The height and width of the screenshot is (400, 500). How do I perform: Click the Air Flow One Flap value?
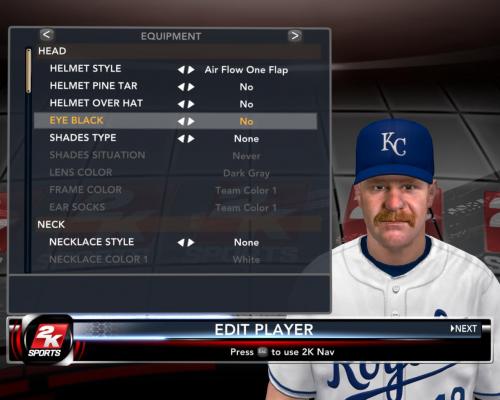(246, 70)
